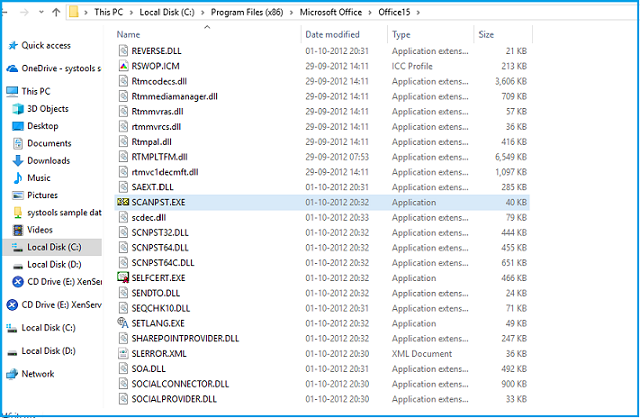The height and width of the screenshot is (418, 640).
Task: Select the SAEXT.DLL file name
Action: pyautogui.click(x=152, y=187)
